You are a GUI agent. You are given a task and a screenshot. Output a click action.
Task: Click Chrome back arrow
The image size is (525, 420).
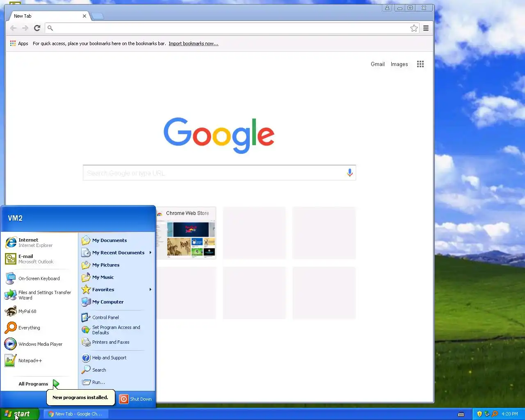pos(13,28)
